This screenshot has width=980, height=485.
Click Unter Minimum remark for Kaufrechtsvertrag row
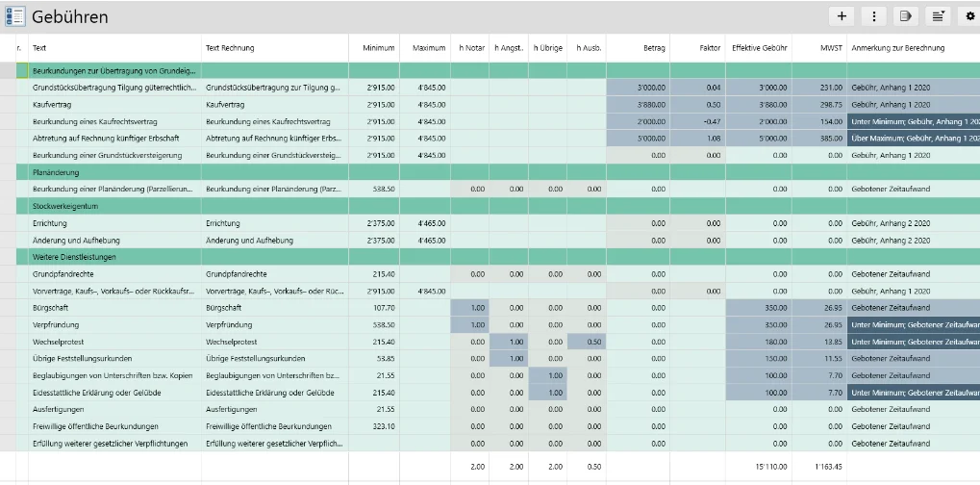click(913, 122)
